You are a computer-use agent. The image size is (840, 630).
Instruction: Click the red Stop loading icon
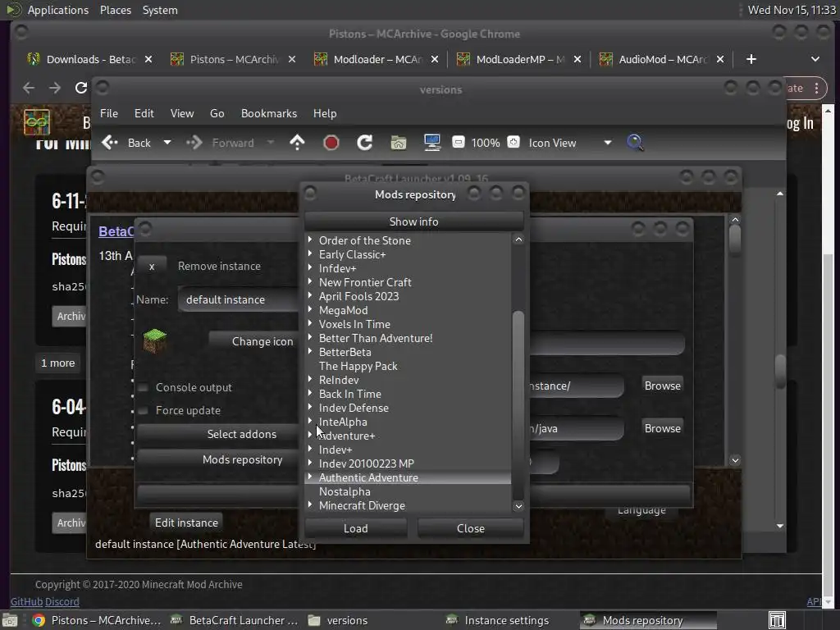(x=331, y=143)
